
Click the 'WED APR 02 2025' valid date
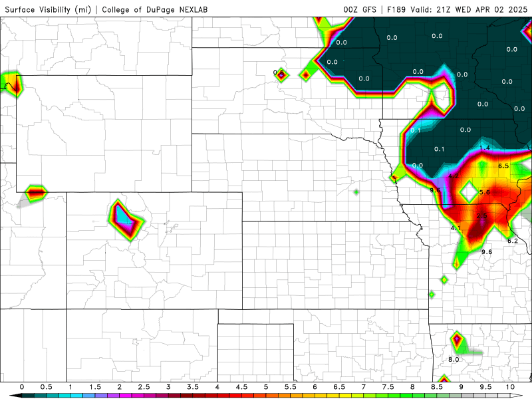pyautogui.click(x=491, y=9)
